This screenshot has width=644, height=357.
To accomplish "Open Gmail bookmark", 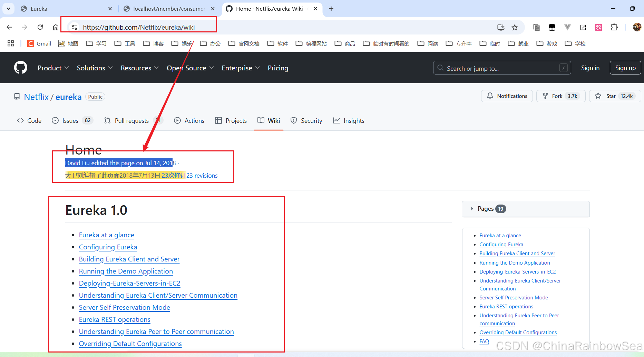I will point(39,43).
